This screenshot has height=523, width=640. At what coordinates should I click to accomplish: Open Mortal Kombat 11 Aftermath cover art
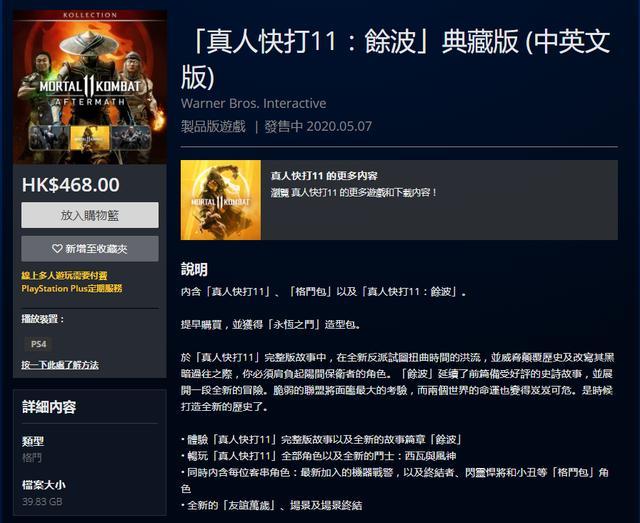[x=90, y=87]
